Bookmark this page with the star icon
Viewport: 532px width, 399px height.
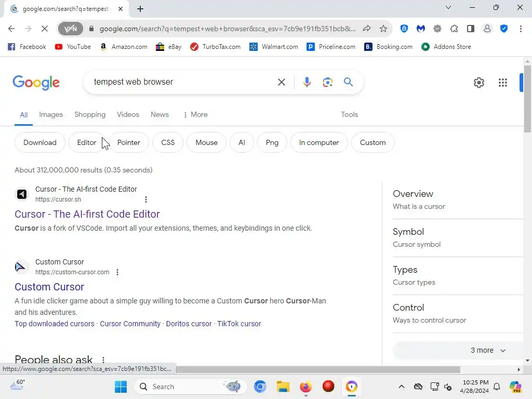383,29
